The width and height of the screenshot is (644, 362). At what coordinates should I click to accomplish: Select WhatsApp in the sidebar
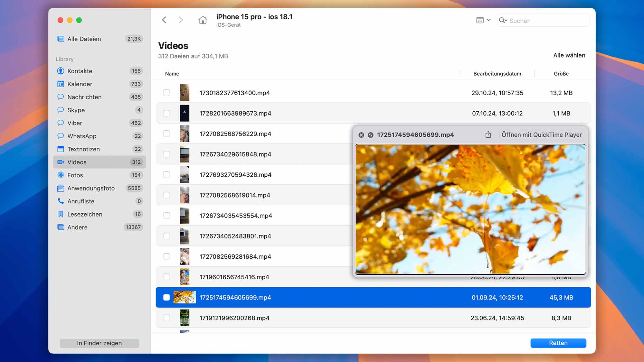tap(82, 136)
